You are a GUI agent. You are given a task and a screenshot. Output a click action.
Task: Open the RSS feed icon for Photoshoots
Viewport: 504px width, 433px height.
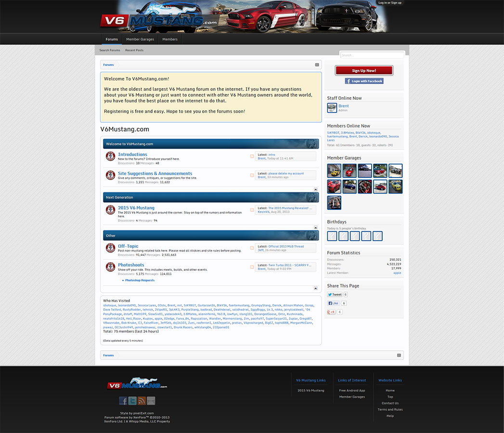click(252, 267)
